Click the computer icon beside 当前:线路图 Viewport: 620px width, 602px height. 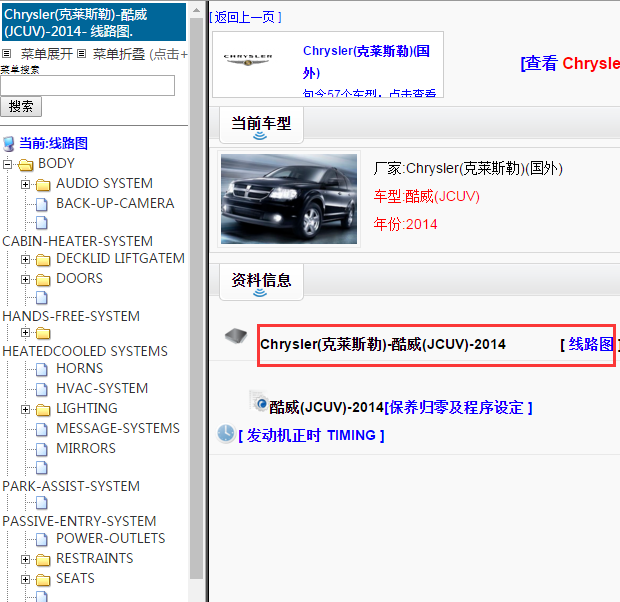[x=9, y=144]
